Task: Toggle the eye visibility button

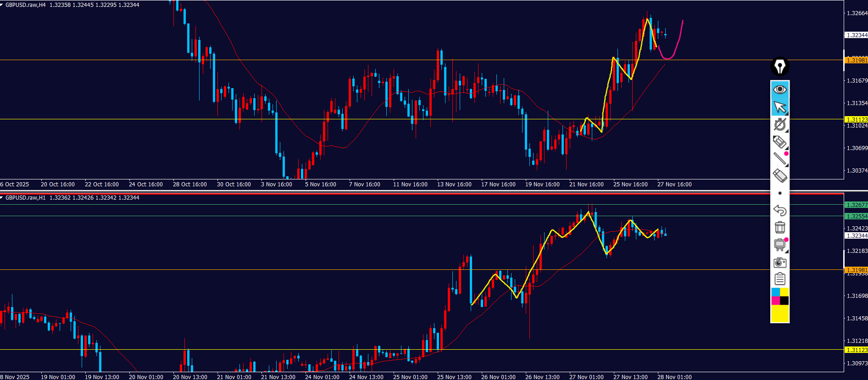Action: point(779,89)
